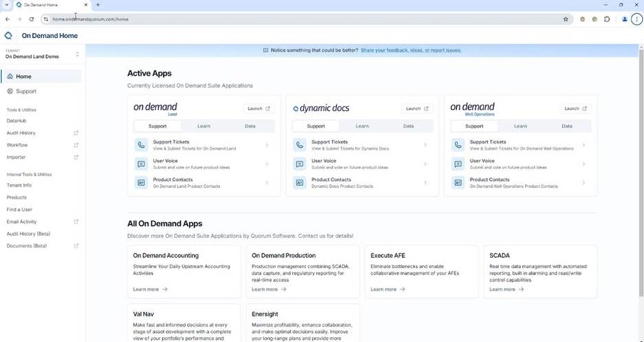Click the Home icon in the sidebar
644x342 pixels.
(10, 76)
